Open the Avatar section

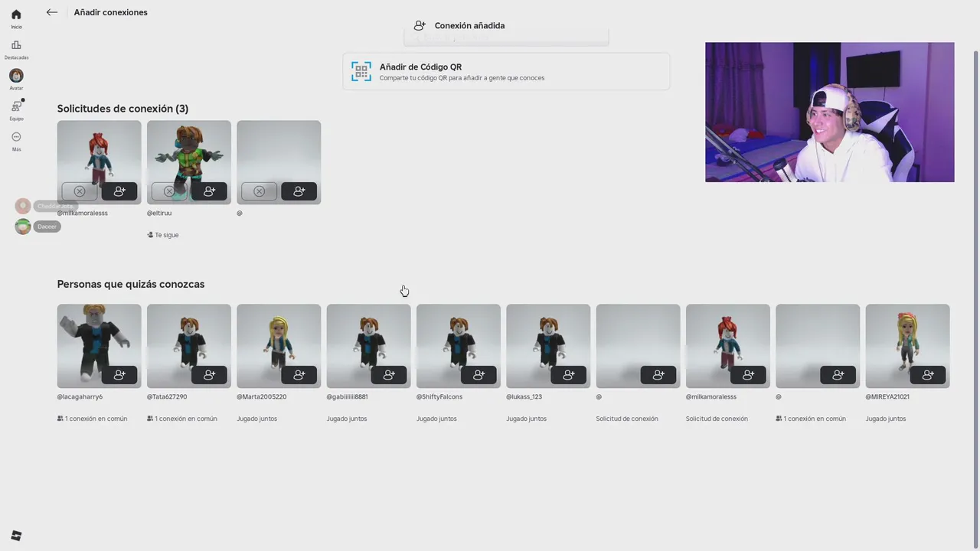pos(16,80)
